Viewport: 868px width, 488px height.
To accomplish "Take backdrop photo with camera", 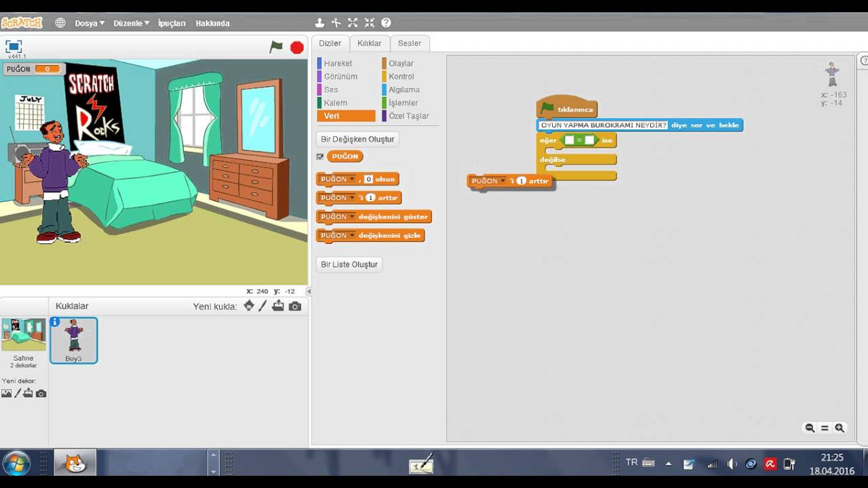I will [41, 393].
